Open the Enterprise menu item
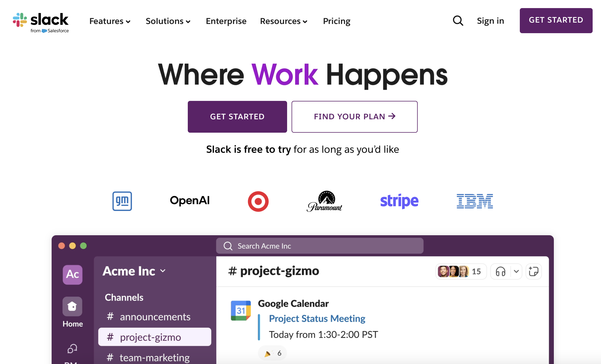Image resolution: width=601 pixels, height=364 pixels. [x=226, y=21]
